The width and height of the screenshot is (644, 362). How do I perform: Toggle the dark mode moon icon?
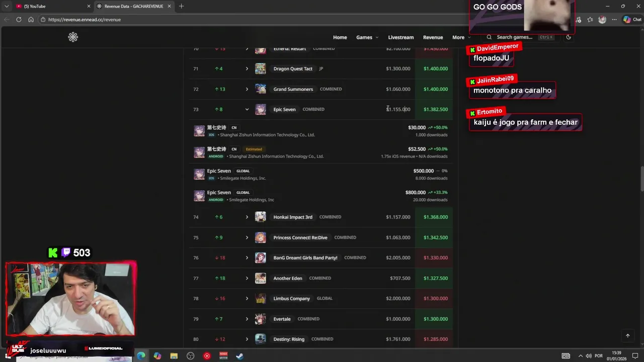pos(569,37)
